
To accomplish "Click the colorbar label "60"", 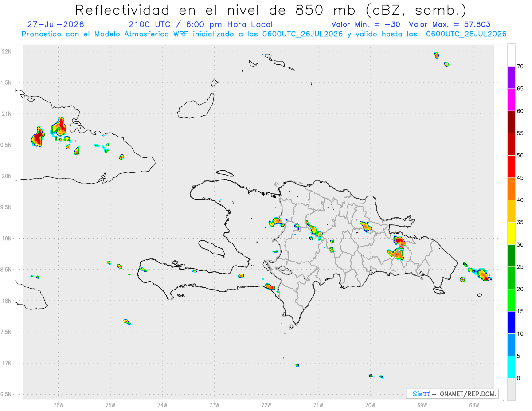I will pos(520,111).
